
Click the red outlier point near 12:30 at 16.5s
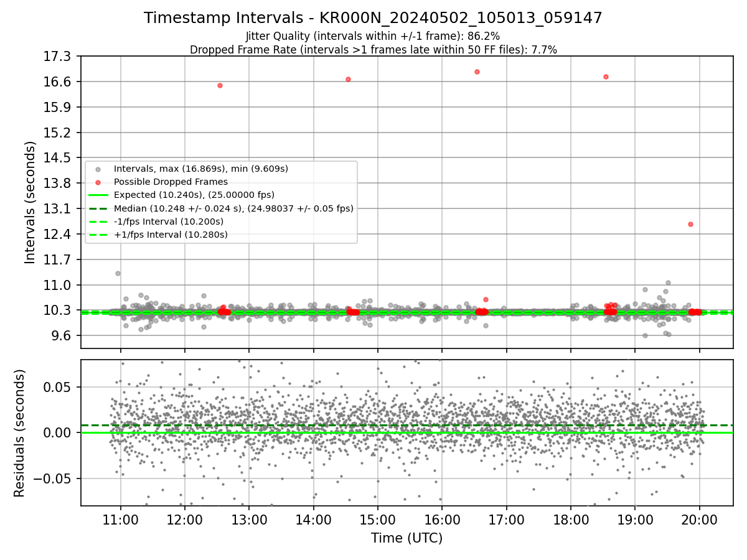(220, 85)
